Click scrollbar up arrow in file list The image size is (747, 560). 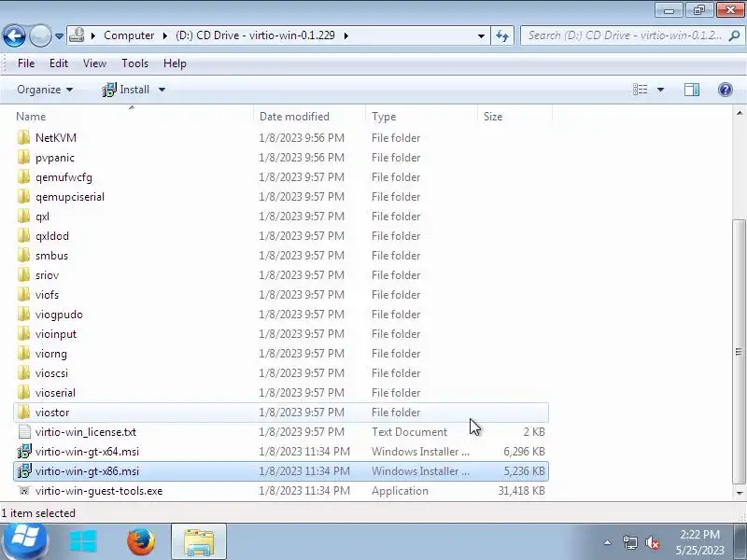pos(740,113)
